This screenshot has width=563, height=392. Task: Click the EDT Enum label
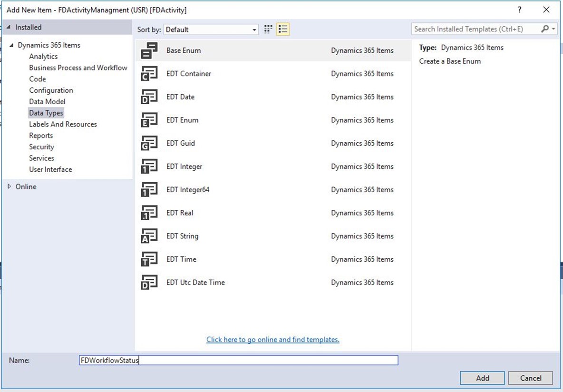(183, 120)
